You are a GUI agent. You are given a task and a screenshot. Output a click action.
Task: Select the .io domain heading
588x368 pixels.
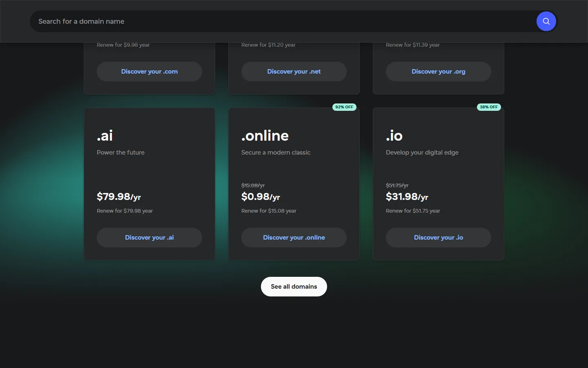coord(394,136)
